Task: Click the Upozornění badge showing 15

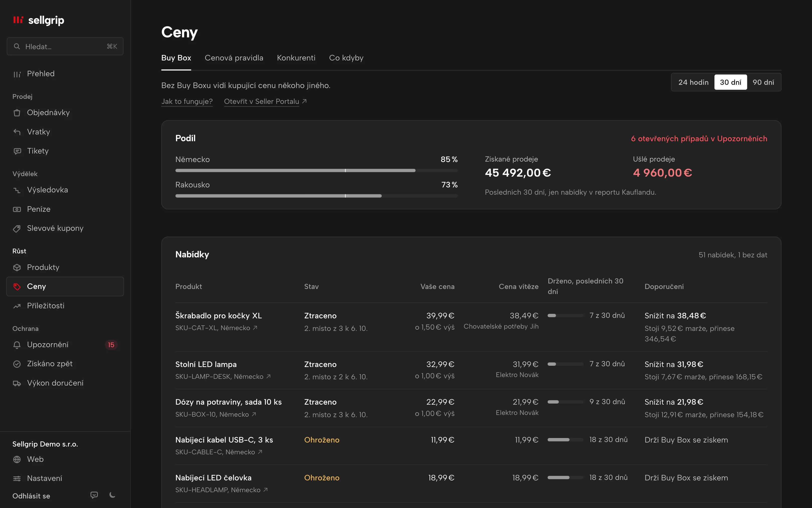Action: pos(111,345)
